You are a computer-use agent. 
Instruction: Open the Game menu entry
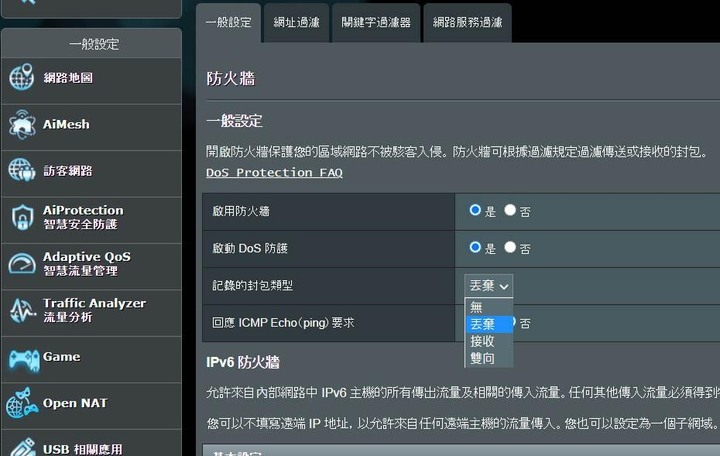(x=91, y=359)
